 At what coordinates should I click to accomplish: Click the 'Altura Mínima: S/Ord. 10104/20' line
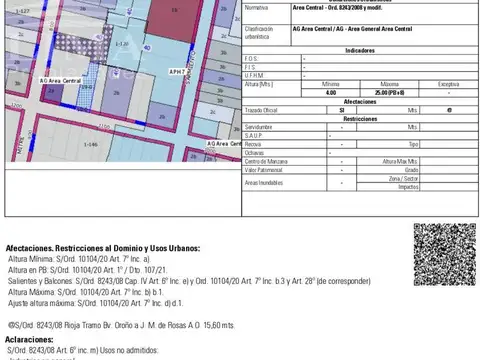click(x=79, y=259)
